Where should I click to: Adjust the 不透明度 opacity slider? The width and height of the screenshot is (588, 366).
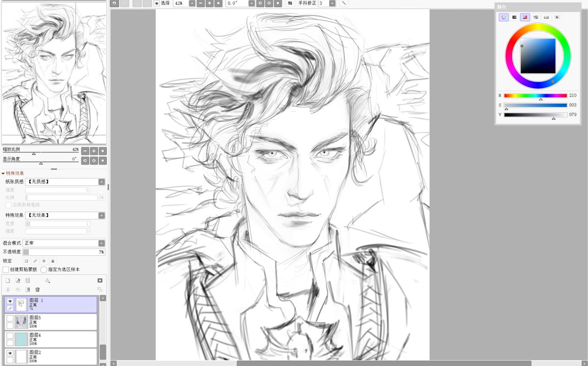(x=64, y=252)
